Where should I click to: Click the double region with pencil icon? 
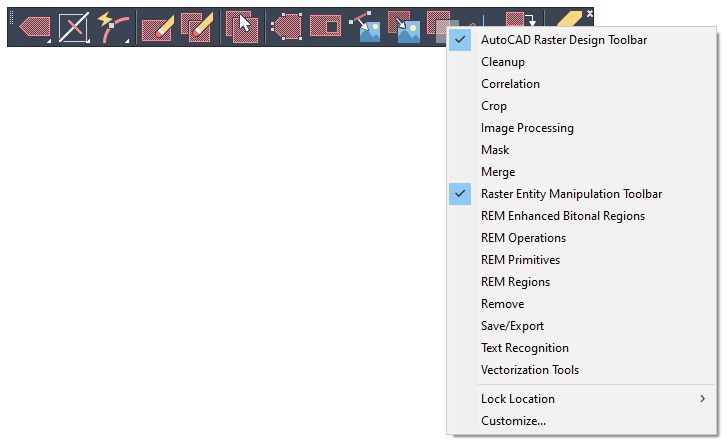coord(197,27)
